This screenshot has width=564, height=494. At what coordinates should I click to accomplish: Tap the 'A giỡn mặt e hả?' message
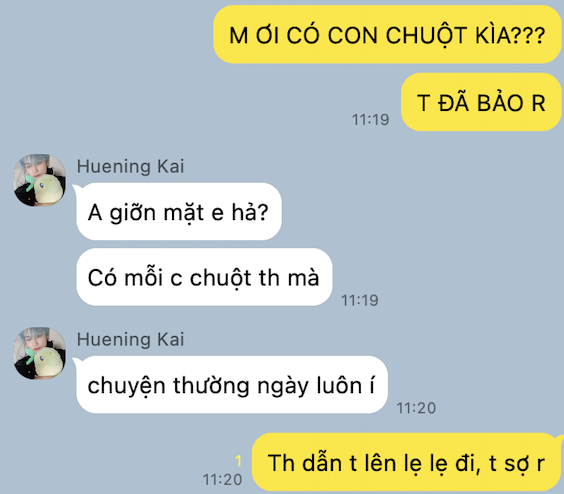click(x=179, y=211)
